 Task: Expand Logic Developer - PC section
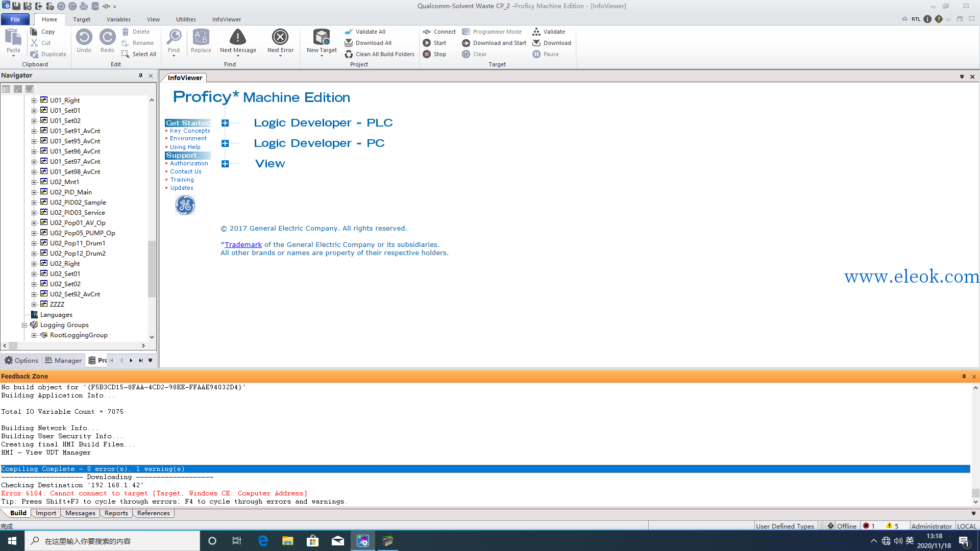[225, 143]
